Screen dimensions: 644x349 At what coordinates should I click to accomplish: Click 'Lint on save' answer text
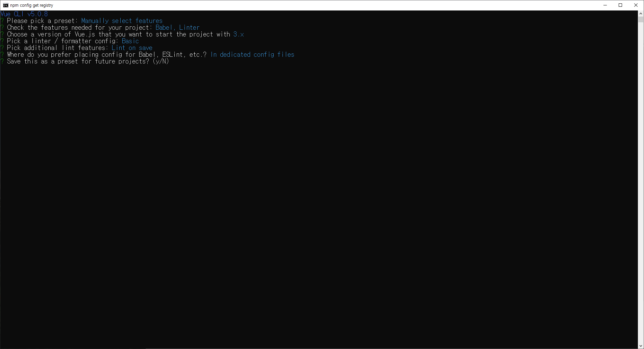[132, 48]
